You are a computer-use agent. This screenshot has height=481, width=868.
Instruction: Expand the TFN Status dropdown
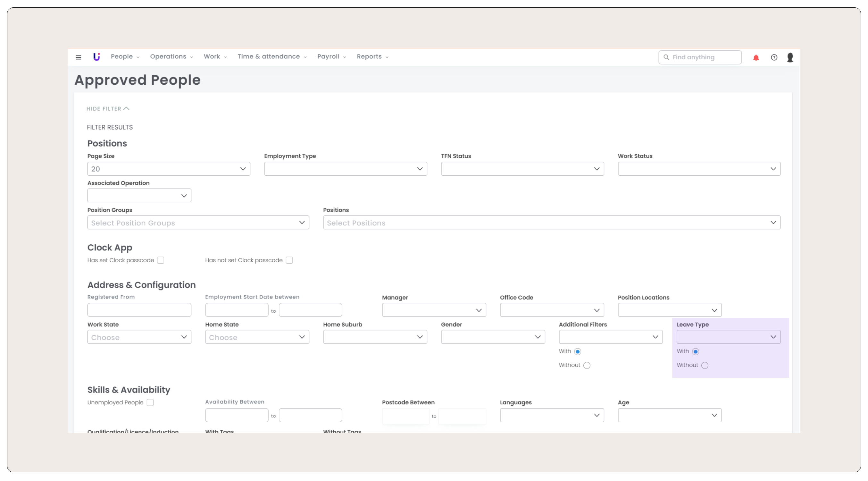[522, 169]
